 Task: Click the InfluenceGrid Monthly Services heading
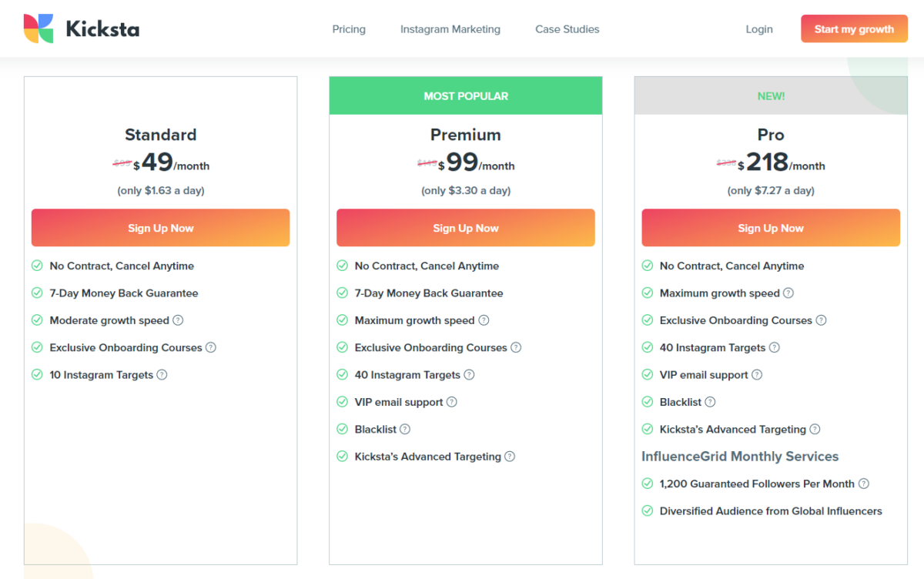[x=740, y=457]
